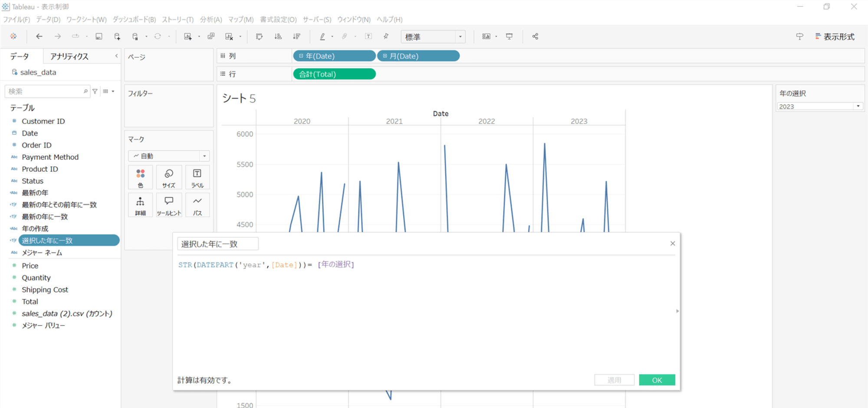The image size is (868, 408).
Task: Click the filter icon beside the search box
Action: (x=95, y=91)
